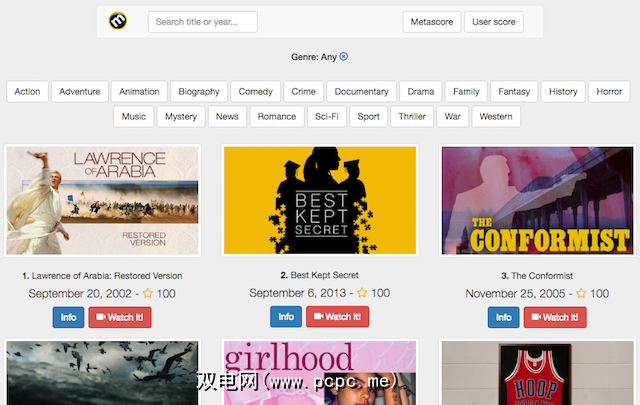640x405 pixels.
Task: Filter movies by Music genre
Action: pos(133,116)
